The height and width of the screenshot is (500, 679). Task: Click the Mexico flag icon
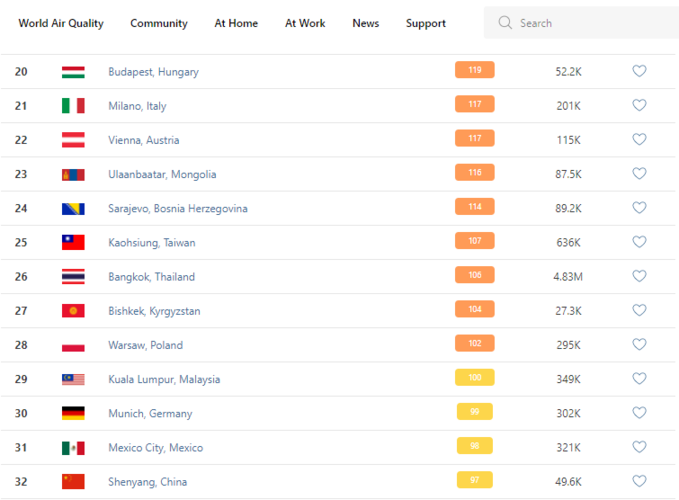(73, 447)
